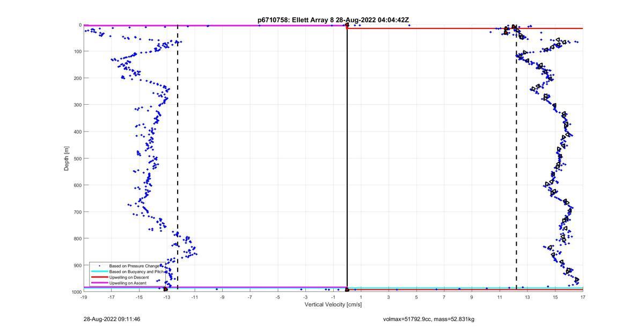
Task: Click legend entry Based on Pressure Change
Action: 134,266
